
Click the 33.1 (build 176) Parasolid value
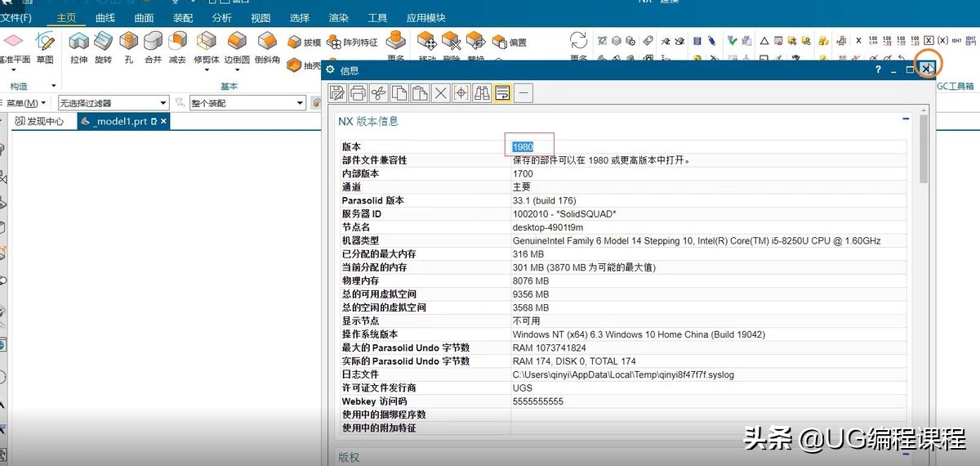click(545, 200)
